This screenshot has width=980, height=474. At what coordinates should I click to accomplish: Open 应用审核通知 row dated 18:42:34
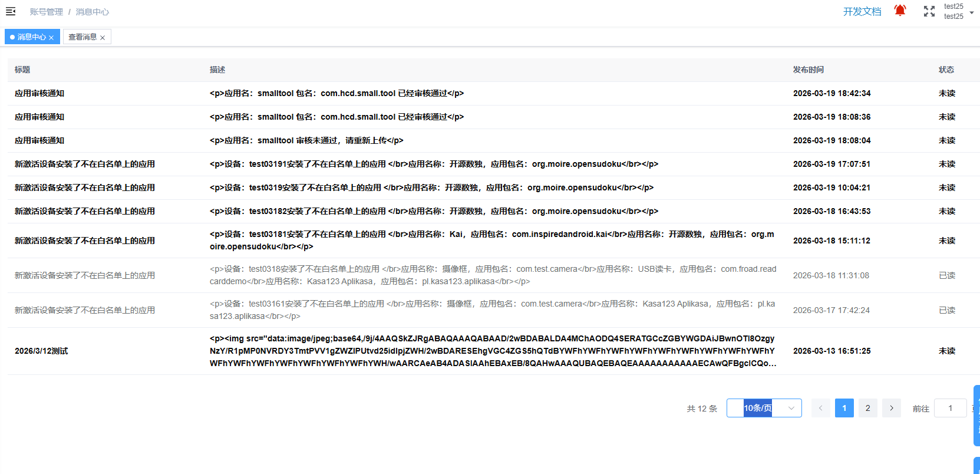[x=39, y=93]
